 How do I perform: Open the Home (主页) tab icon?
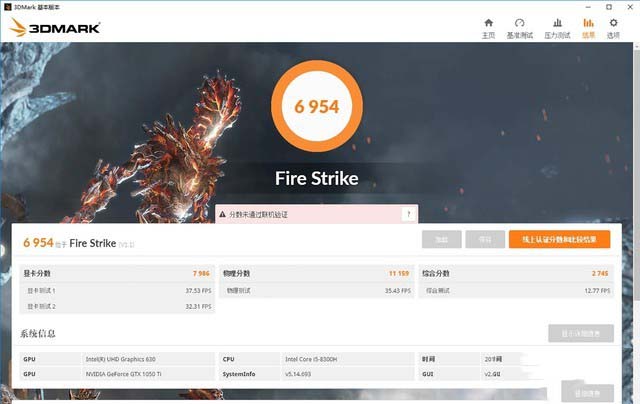pyautogui.click(x=488, y=23)
